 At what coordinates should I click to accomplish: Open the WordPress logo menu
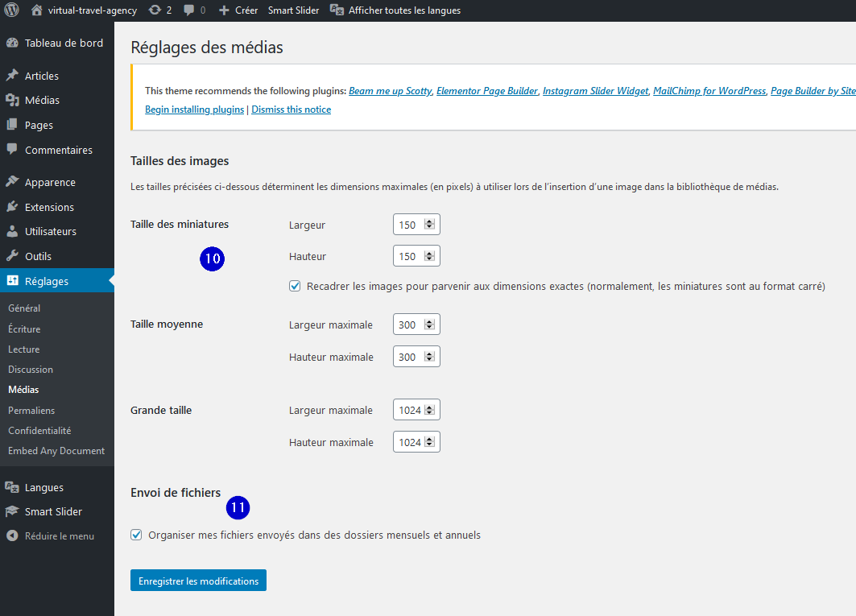(x=11, y=10)
